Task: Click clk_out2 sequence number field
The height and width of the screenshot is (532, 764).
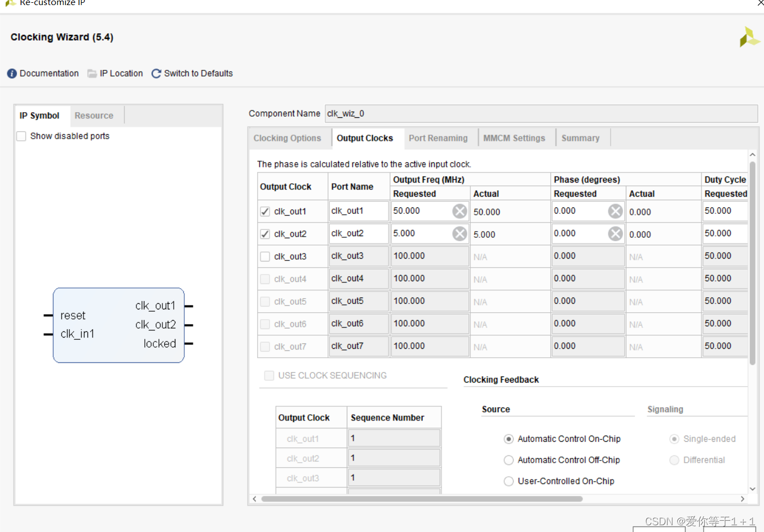Action: pyautogui.click(x=394, y=458)
